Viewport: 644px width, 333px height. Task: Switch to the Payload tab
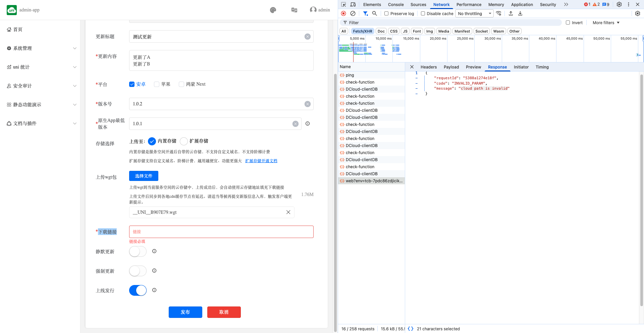(x=451, y=67)
